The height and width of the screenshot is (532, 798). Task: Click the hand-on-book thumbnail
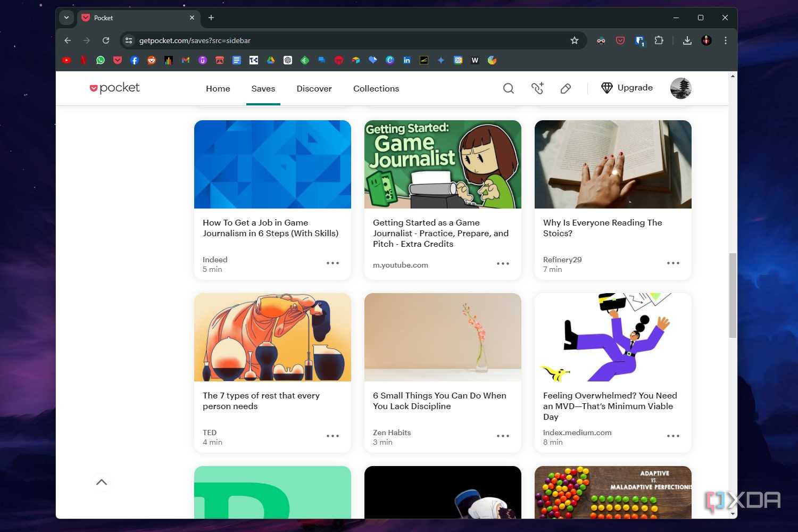click(x=613, y=164)
